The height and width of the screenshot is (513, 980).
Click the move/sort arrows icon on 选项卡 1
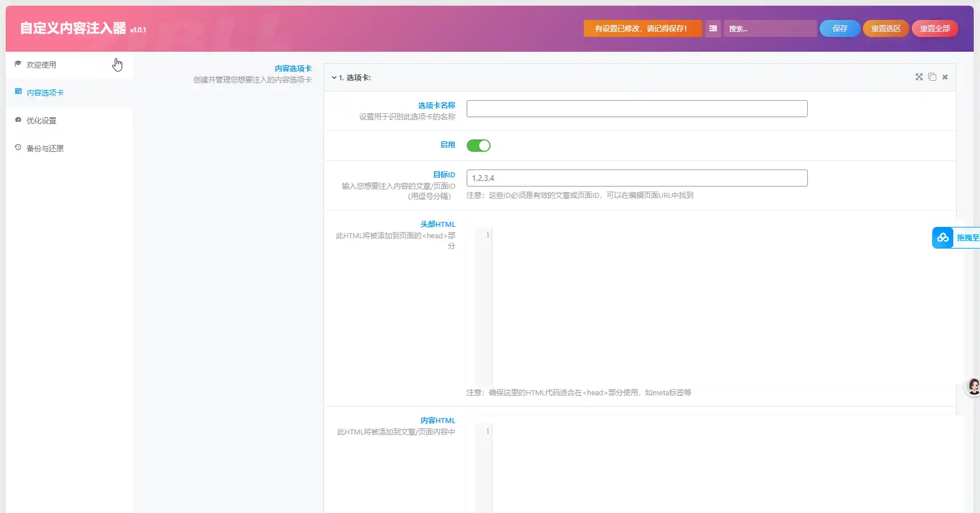919,77
